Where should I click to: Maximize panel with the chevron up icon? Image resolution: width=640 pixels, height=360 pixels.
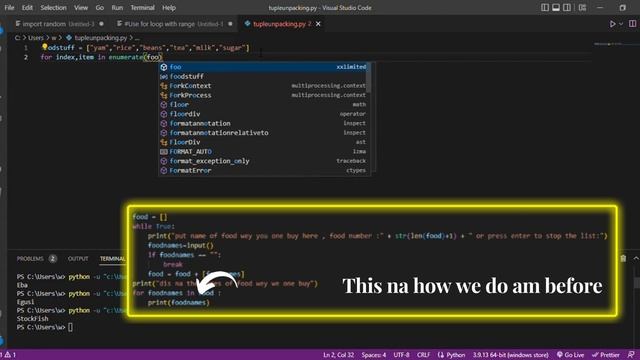pos(636,258)
